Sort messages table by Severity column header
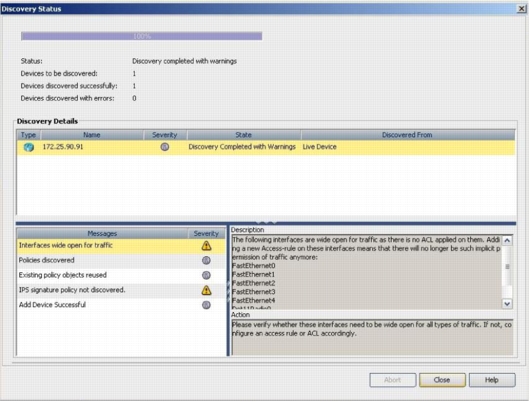531x403 pixels. pos(206,234)
